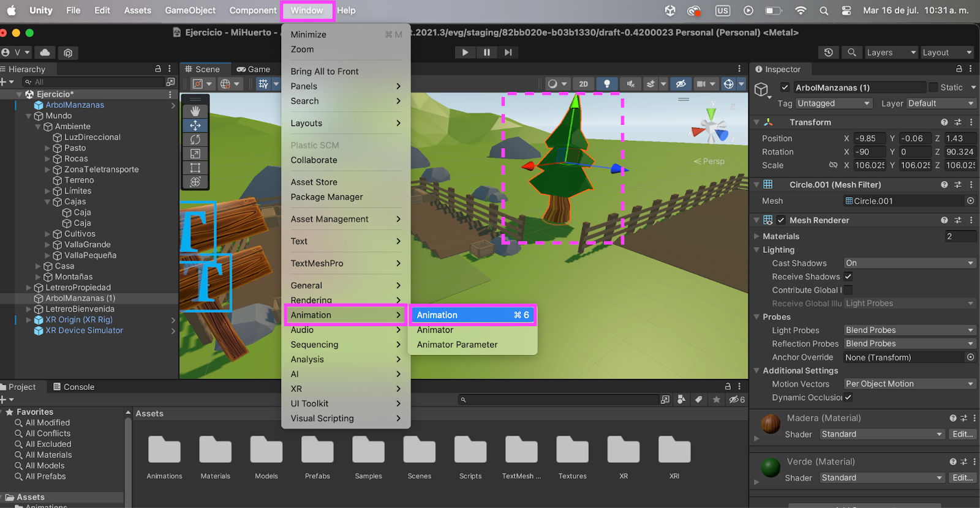Switch to the Console tab
Viewport: 980px width, 508px height.
[73, 387]
